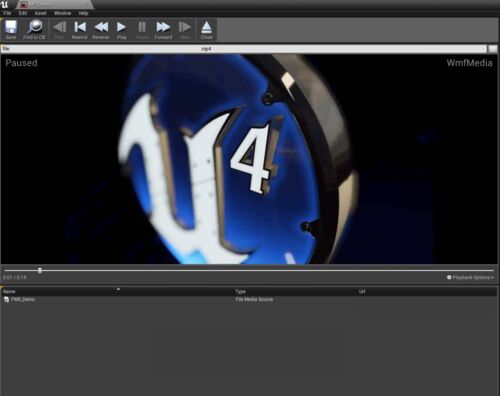The height and width of the screenshot is (396, 500).
Task: Open the File menu
Action: click(7, 13)
